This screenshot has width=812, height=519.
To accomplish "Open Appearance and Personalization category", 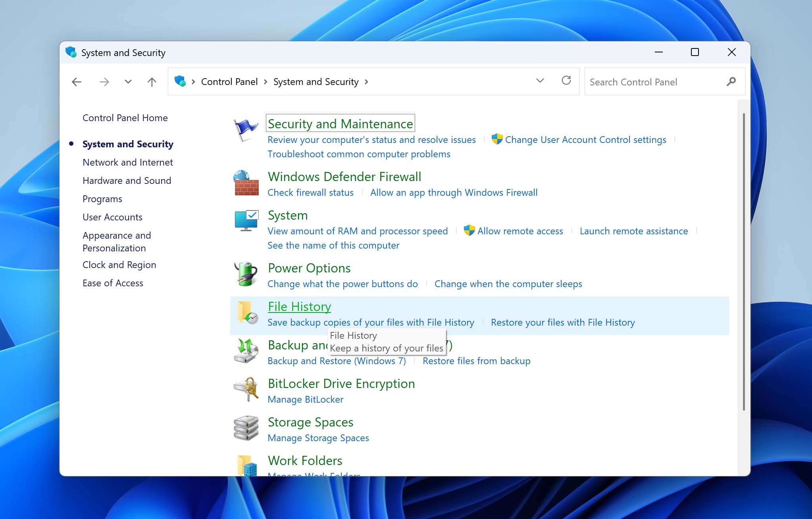I will pyautogui.click(x=117, y=241).
